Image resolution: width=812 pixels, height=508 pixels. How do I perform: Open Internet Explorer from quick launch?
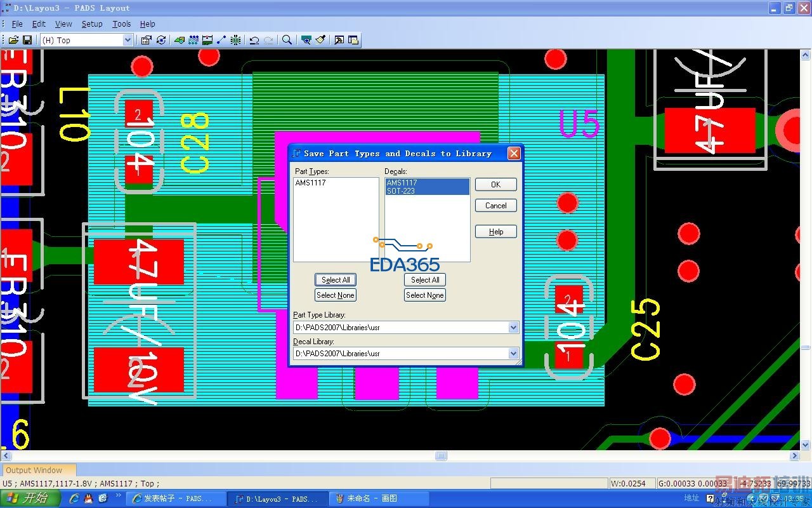[x=74, y=498]
